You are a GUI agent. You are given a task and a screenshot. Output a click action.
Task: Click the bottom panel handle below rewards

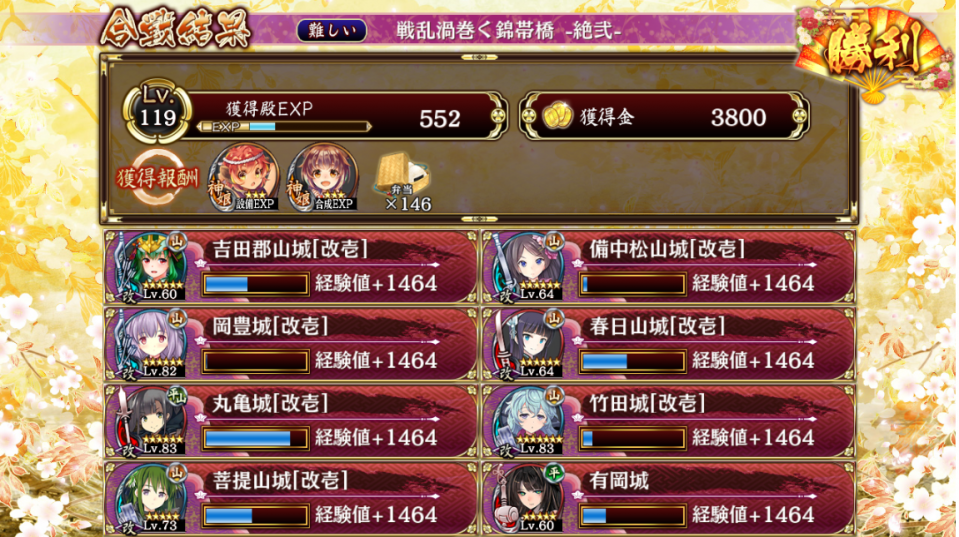click(x=479, y=218)
